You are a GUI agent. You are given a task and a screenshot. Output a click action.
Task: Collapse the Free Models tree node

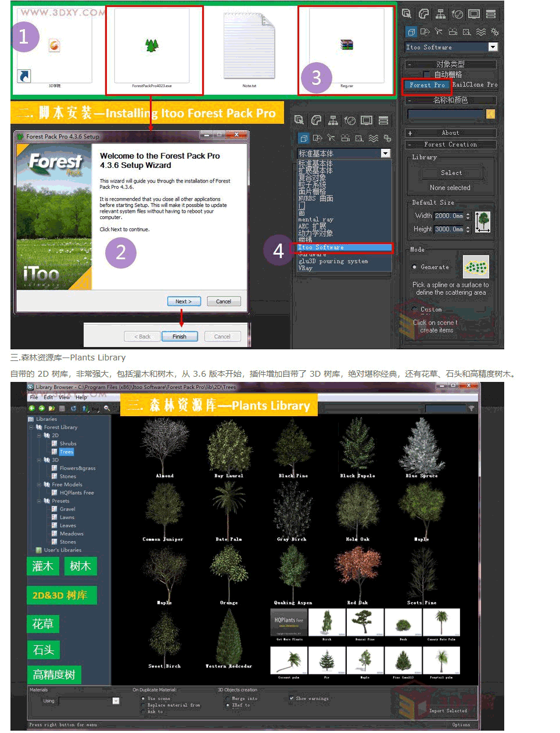(39, 484)
